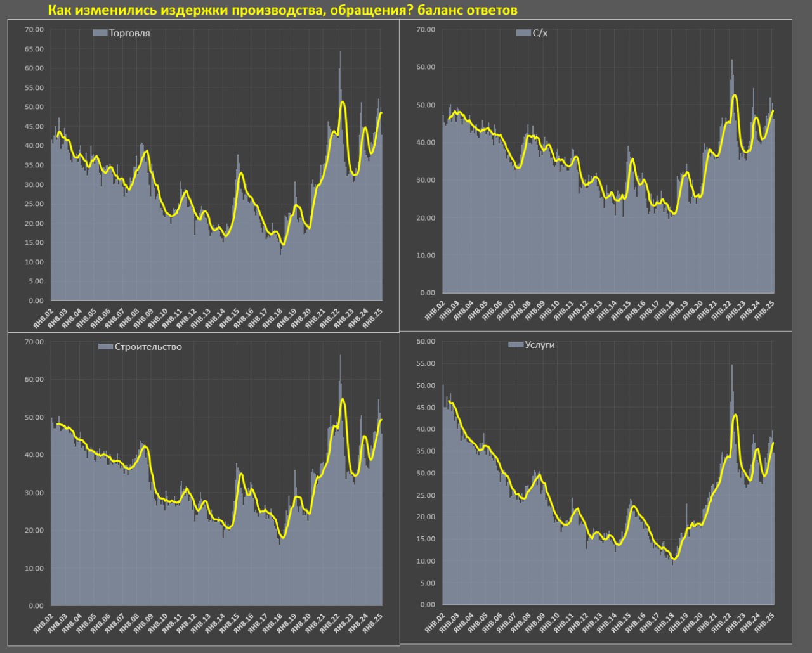Viewport: 812px width, 653px height.
Task: Select the Торговля legend label
Action: tap(129, 33)
